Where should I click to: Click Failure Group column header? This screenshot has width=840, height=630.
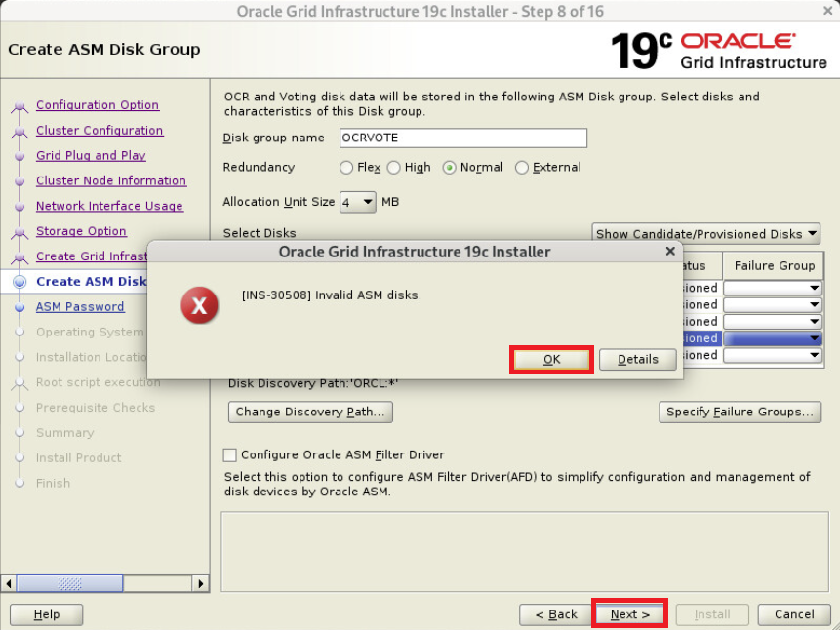pos(774,265)
